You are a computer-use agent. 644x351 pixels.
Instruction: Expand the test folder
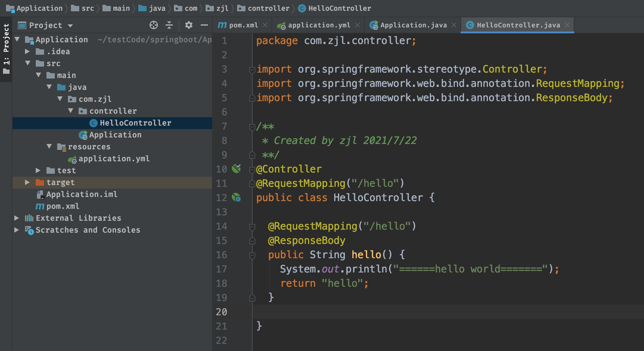[x=38, y=170]
